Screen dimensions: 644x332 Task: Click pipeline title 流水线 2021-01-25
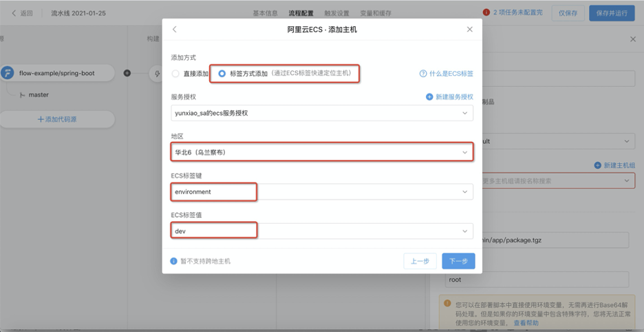(78, 13)
